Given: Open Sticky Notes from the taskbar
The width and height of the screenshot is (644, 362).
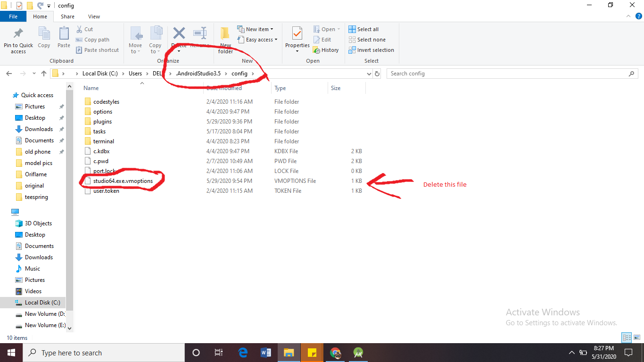Looking at the screenshot, I should [312, 353].
